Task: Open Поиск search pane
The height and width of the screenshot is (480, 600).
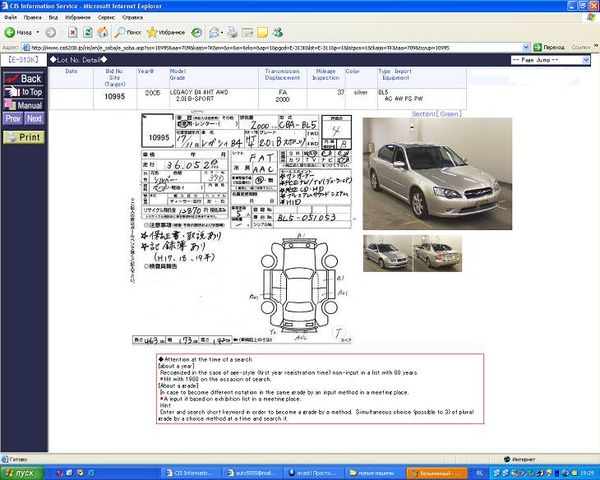Action: [x=128, y=33]
